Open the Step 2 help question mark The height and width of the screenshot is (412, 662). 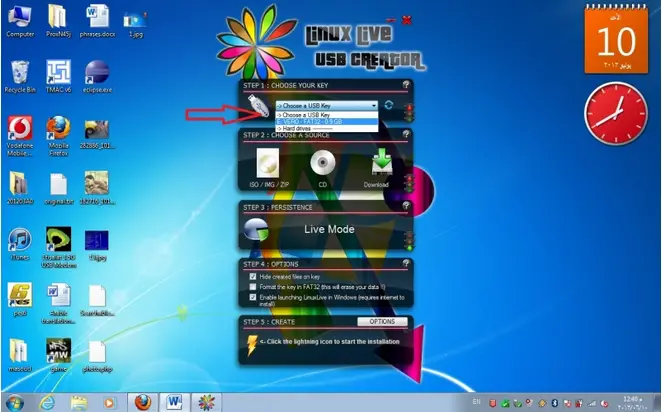point(406,134)
